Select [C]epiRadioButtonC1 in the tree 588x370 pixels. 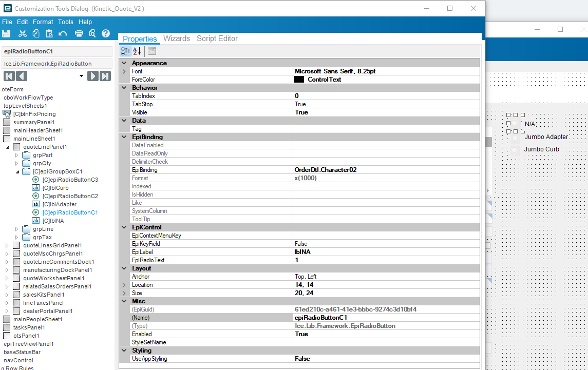pyautogui.click(x=70, y=212)
